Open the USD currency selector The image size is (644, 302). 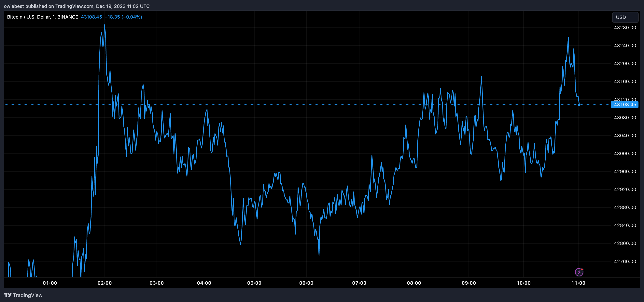625,17
